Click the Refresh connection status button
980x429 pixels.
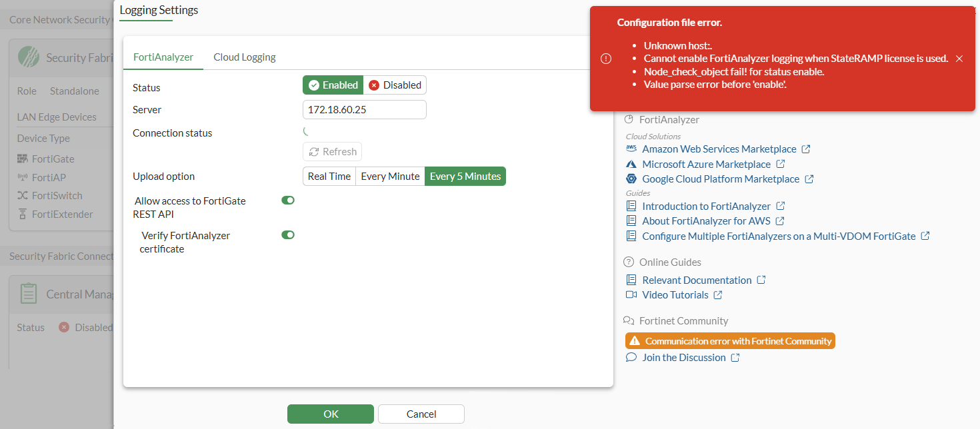[x=332, y=151]
